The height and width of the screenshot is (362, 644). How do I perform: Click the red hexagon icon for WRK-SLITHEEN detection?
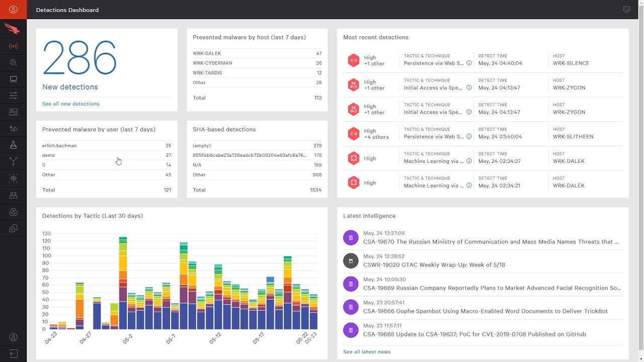(x=354, y=134)
